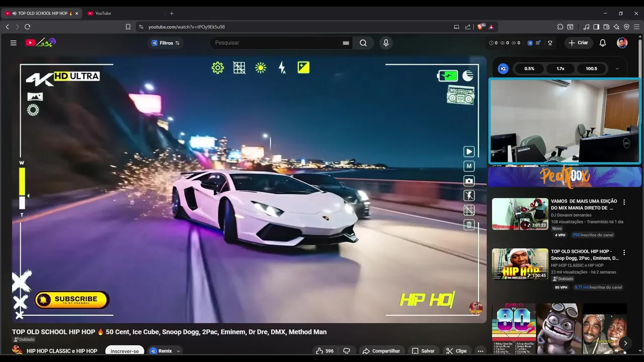The height and width of the screenshot is (362, 644).
Task: Open TOP OLD SCHOOL HIP HOP suggestion thumbnail
Action: pos(520,264)
